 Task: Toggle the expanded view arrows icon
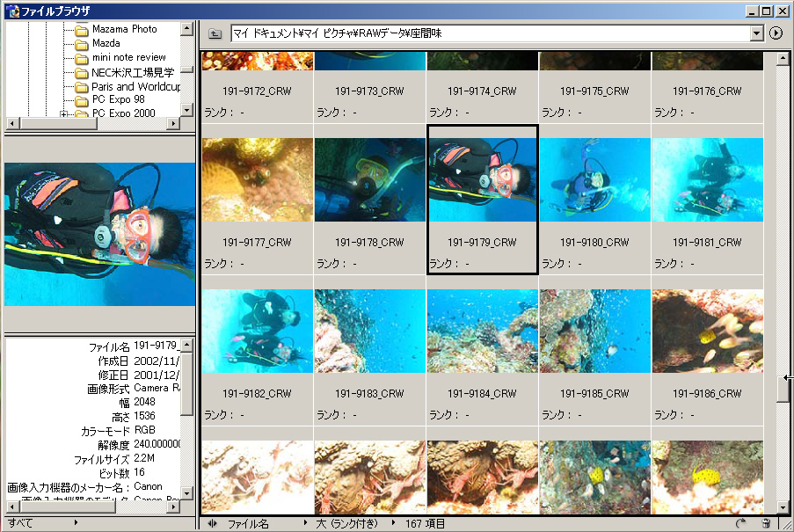click(x=212, y=524)
